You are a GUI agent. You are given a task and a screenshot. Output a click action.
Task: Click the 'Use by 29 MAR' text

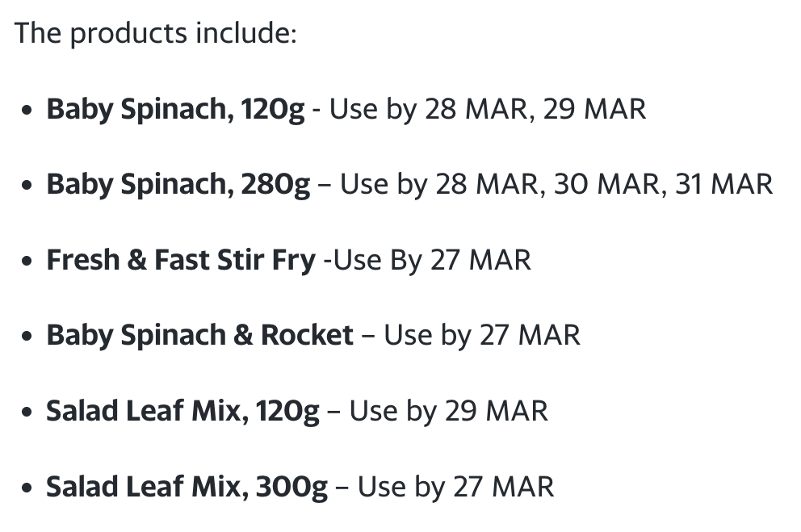[x=448, y=411]
